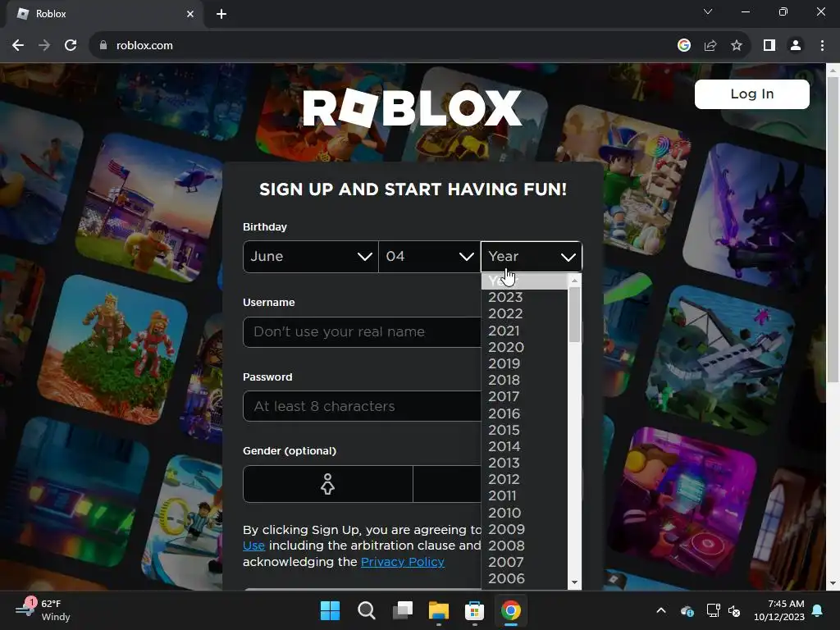Select the female gender icon button
Image resolution: width=840 pixels, height=630 pixels.
tap(328, 484)
